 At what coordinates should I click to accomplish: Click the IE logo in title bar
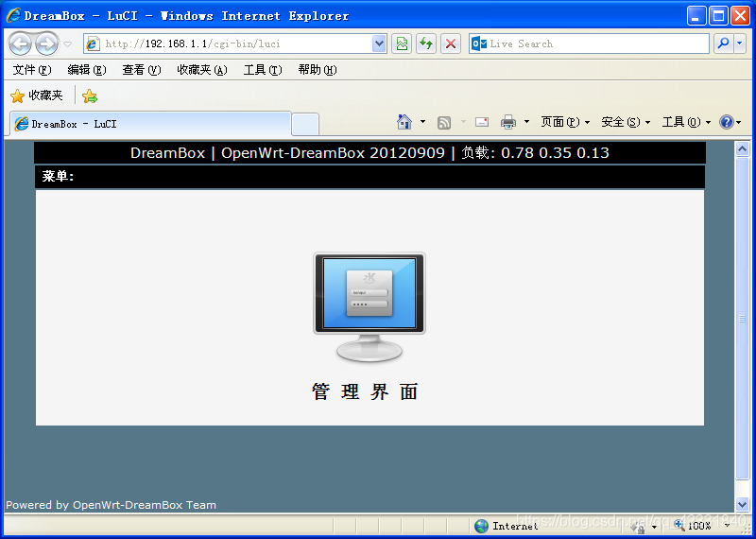tap(13, 15)
